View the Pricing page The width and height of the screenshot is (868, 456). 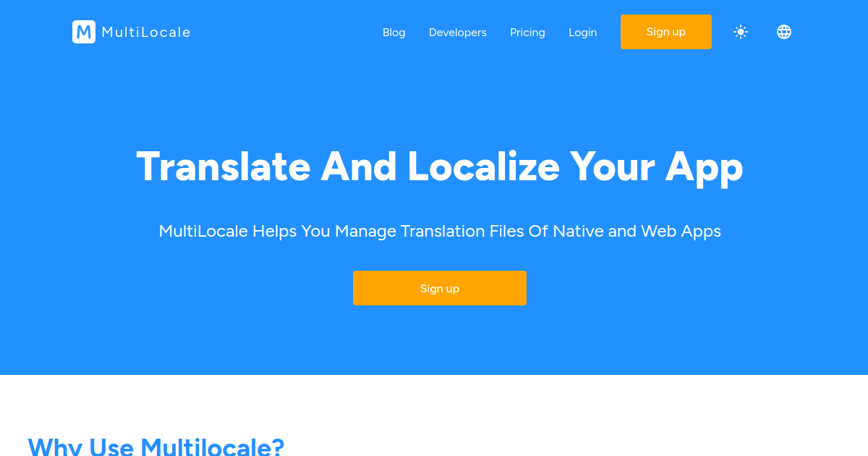527,33
